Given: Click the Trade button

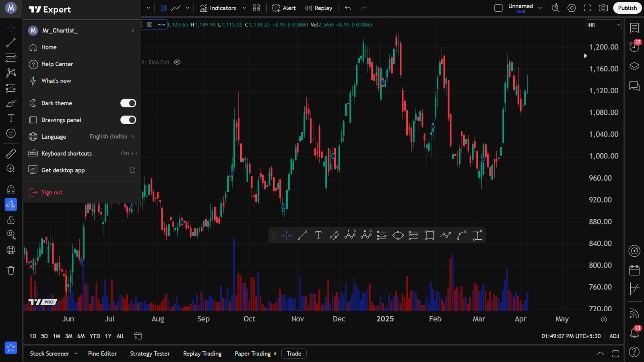Looking at the screenshot, I should click(x=294, y=354).
